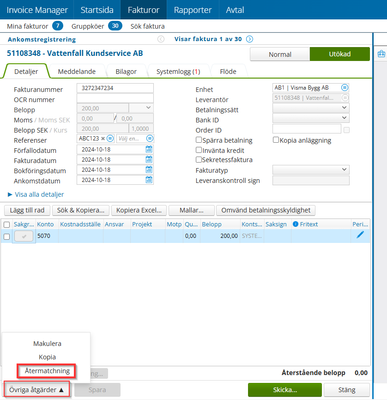
Task: Click the Fritext info icon
Action: [x=295, y=224]
